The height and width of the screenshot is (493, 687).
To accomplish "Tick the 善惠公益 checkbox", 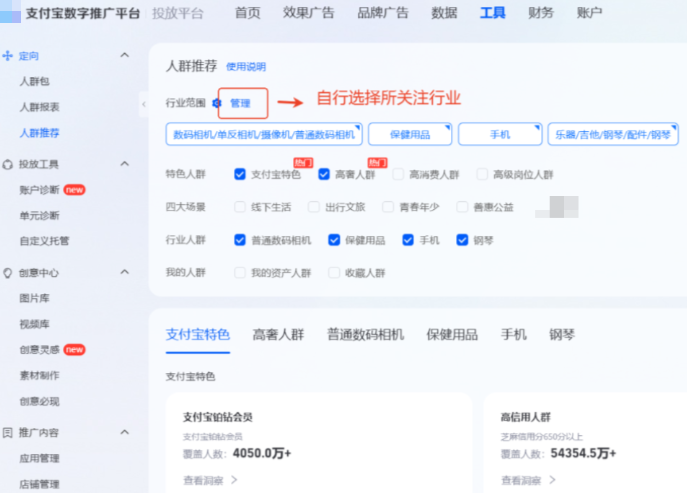I will coord(462,207).
